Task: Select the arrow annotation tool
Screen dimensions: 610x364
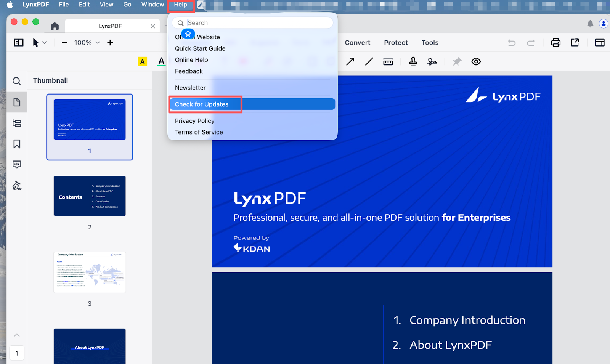Action: (x=350, y=61)
